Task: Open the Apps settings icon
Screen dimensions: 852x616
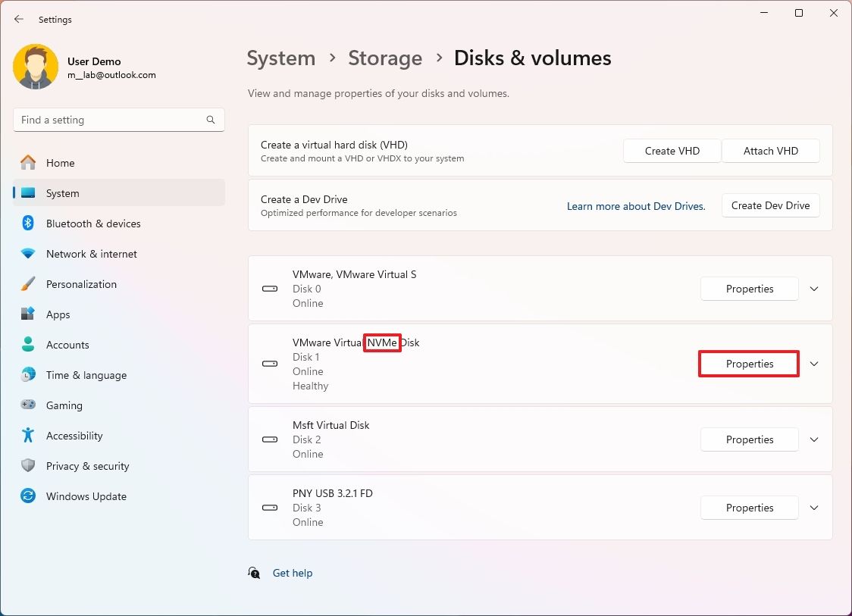Action: pyautogui.click(x=27, y=314)
